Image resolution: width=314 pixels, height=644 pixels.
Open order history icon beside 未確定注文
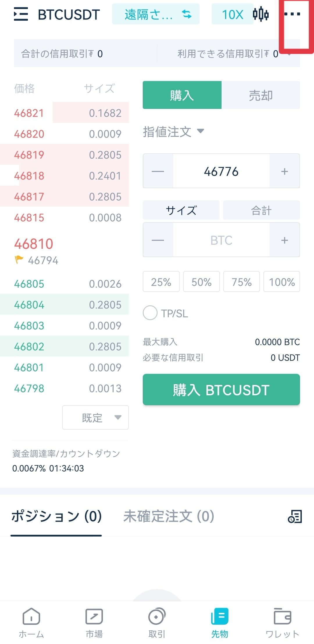(295, 516)
